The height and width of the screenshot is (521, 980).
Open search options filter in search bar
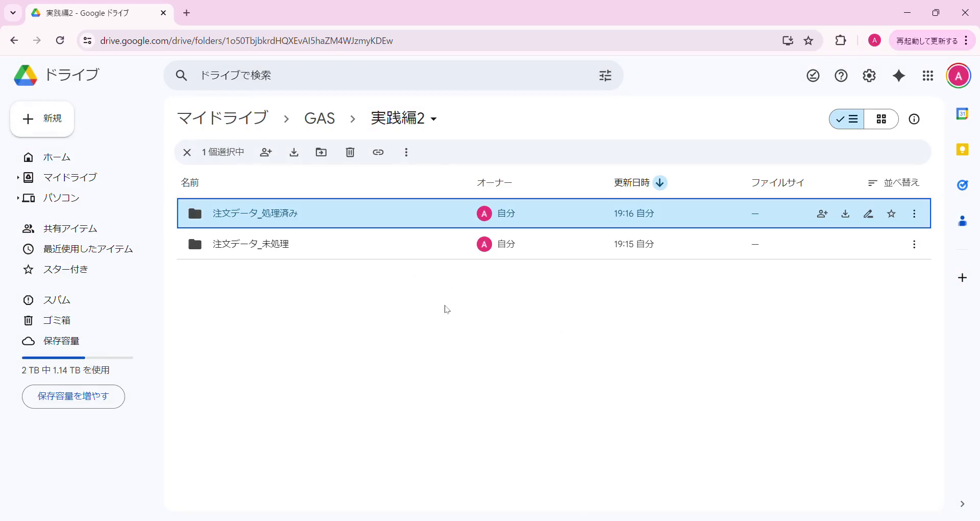pos(605,75)
